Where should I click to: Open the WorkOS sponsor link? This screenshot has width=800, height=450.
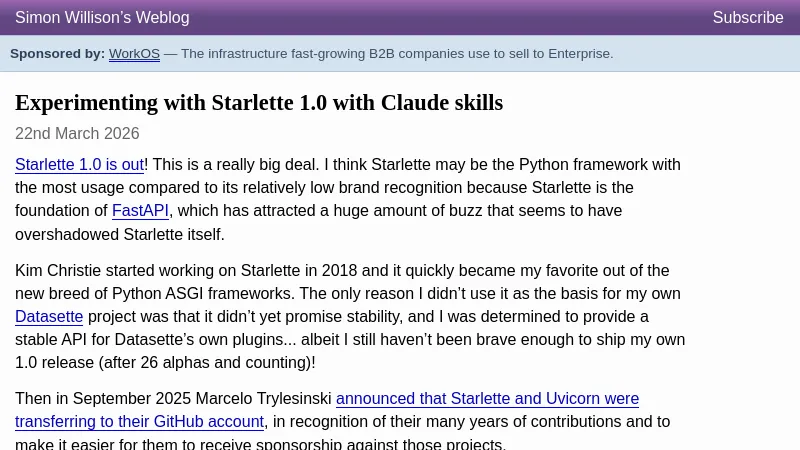tap(134, 54)
